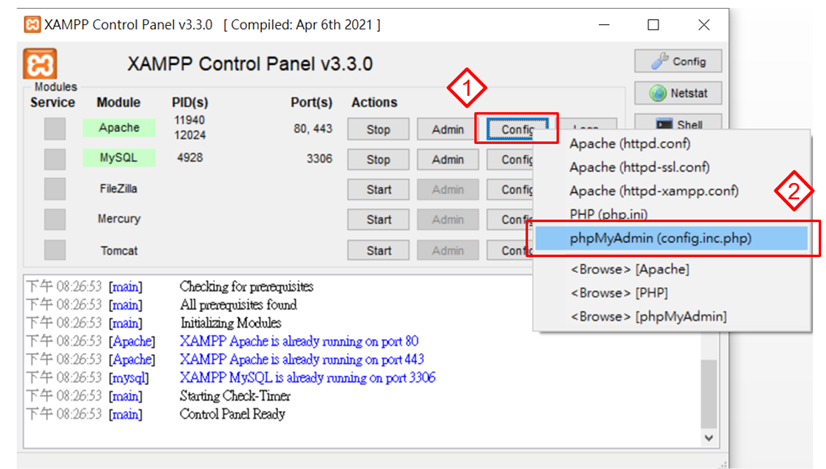Toggle the Mercury service checkbox
Viewport: 826px width, 469px height.
55,219
